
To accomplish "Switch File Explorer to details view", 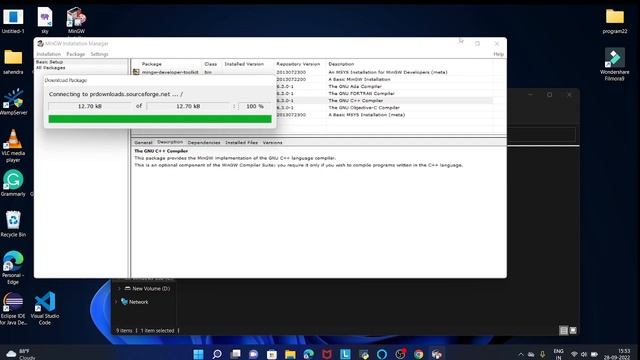I will (x=563, y=331).
